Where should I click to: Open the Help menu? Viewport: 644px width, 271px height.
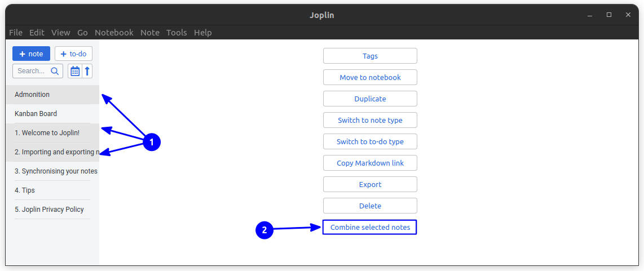coord(203,33)
